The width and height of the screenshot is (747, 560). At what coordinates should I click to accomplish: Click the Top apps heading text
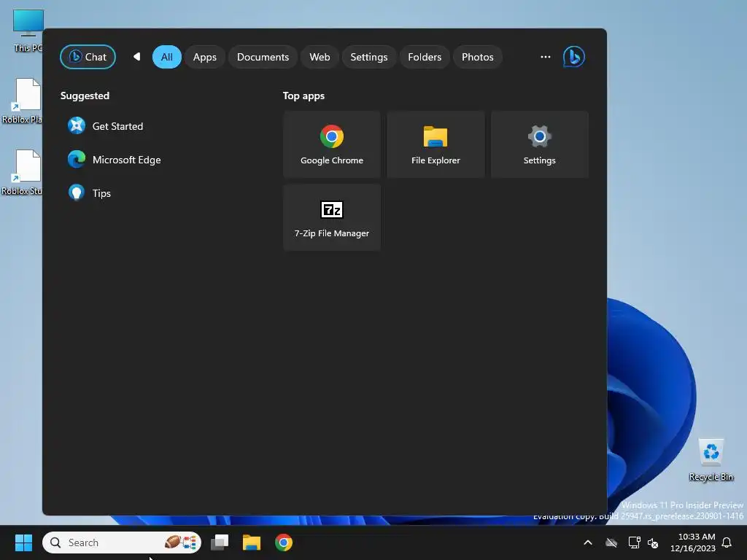303,96
